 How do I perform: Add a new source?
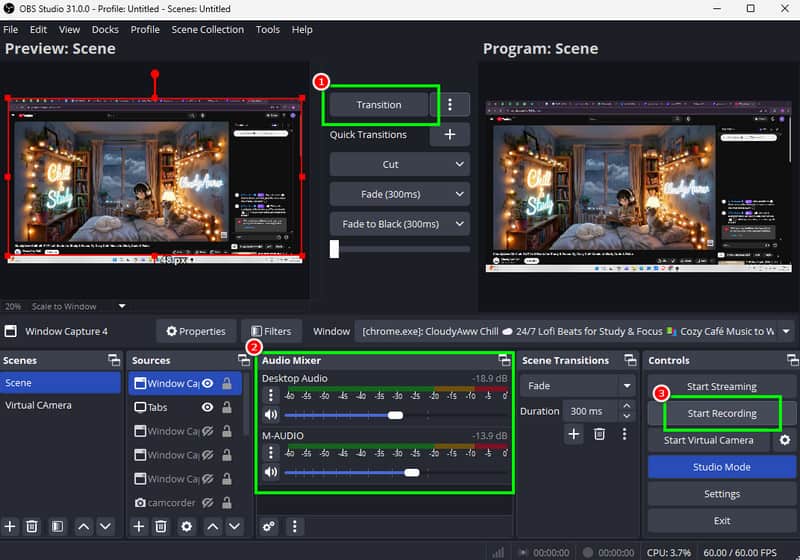(138, 526)
